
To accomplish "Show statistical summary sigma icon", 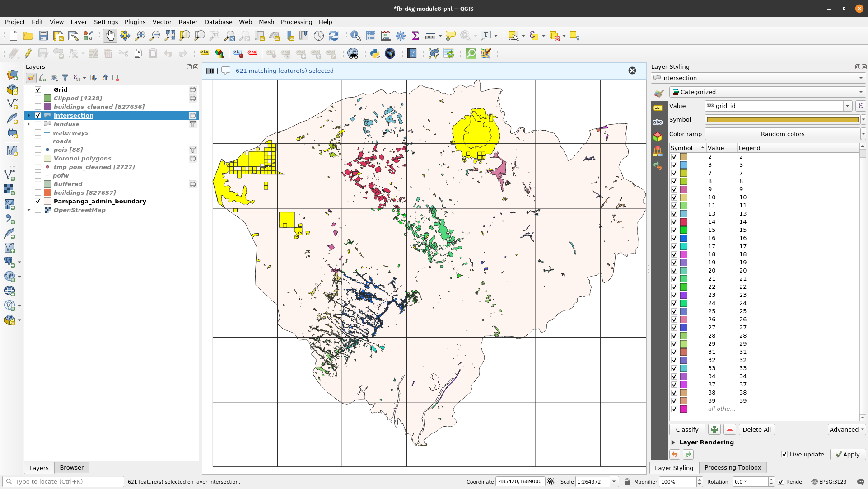I will (x=415, y=36).
